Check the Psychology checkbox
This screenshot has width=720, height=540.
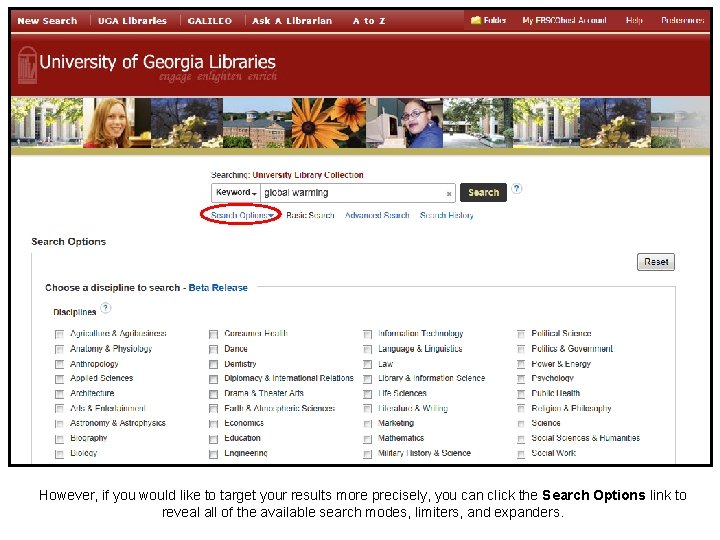tap(521, 379)
